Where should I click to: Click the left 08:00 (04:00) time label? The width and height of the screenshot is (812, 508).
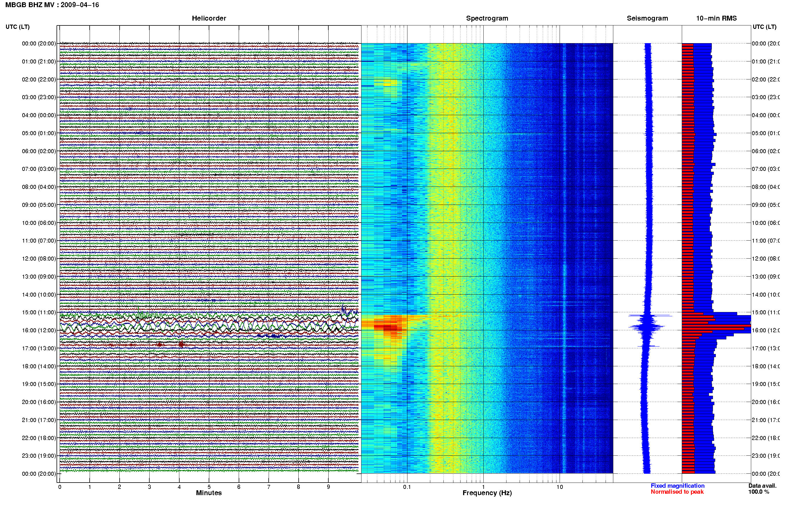(39, 187)
